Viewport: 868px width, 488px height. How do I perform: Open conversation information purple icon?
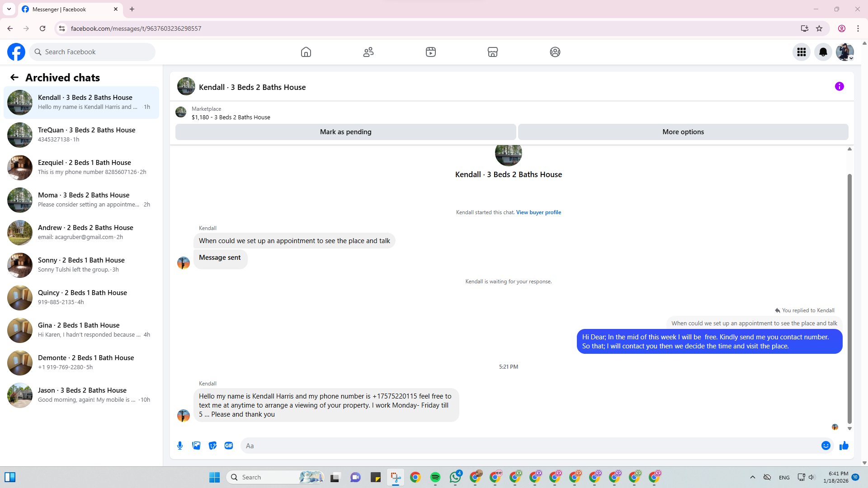tap(839, 86)
